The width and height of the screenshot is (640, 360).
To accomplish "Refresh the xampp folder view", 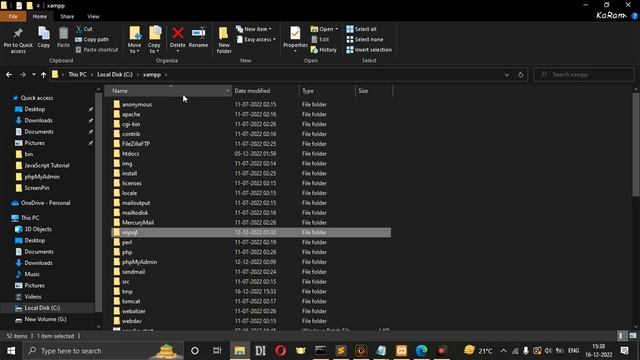I will (520, 75).
